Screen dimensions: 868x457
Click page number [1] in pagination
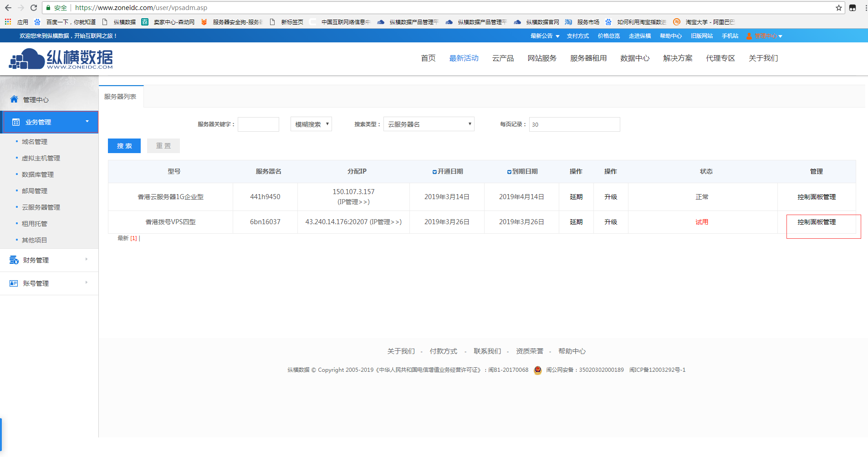coord(133,238)
